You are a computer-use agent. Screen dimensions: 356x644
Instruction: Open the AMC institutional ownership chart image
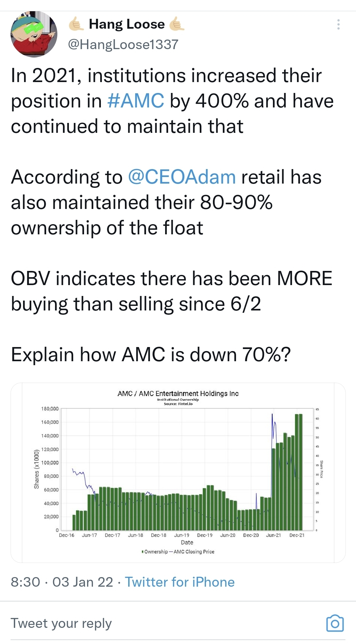click(178, 473)
